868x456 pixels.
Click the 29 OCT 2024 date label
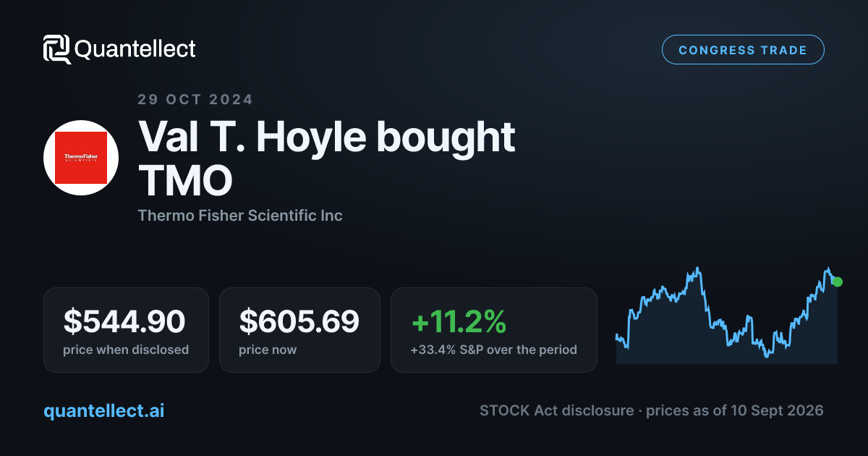(195, 100)
